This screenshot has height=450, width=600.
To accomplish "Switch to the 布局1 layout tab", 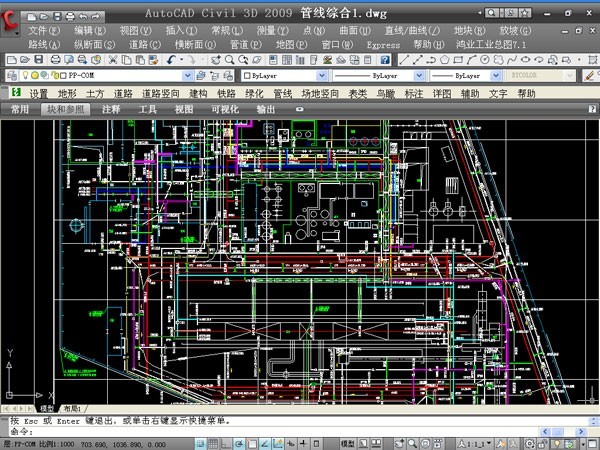I will coord(72,409).
